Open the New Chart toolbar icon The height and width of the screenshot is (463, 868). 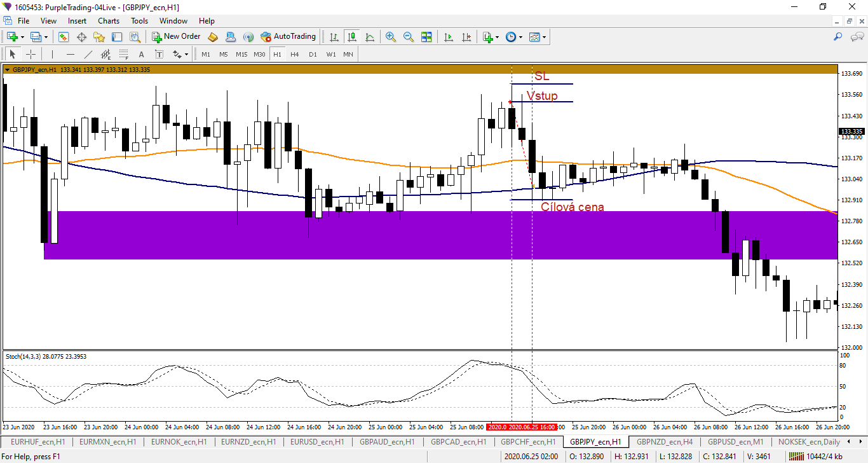(x=12, y=37)
